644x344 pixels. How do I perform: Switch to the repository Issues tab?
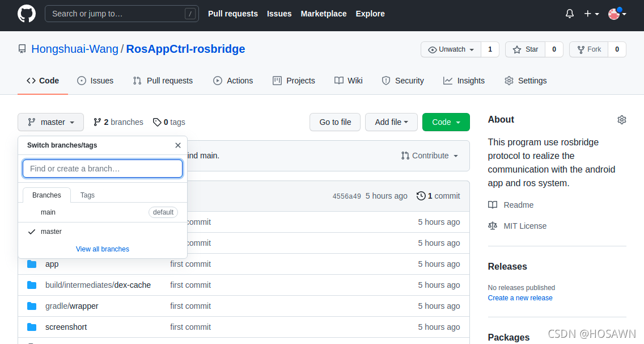[x=95, y=81]
